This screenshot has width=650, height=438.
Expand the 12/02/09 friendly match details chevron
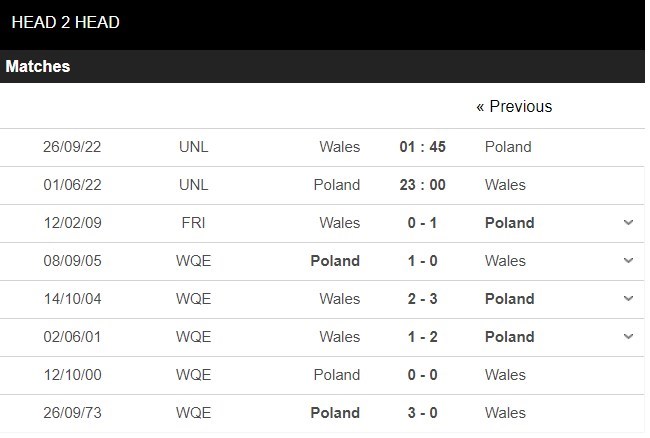[x=628, y=223]
